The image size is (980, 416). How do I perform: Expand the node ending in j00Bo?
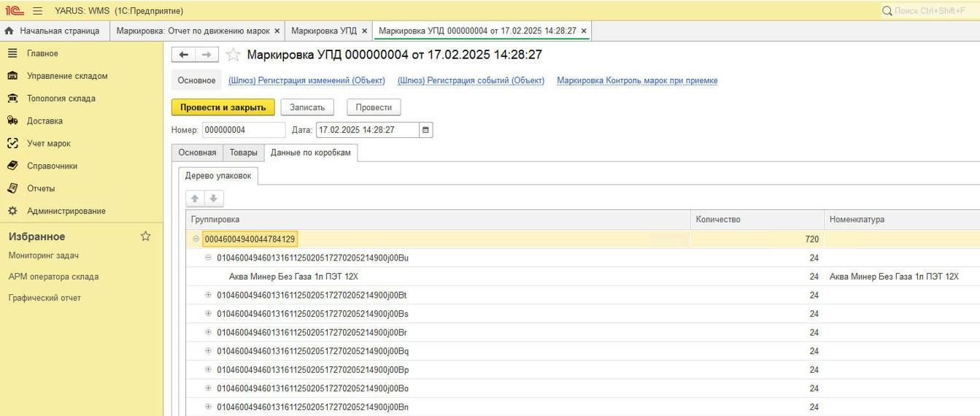208,388
